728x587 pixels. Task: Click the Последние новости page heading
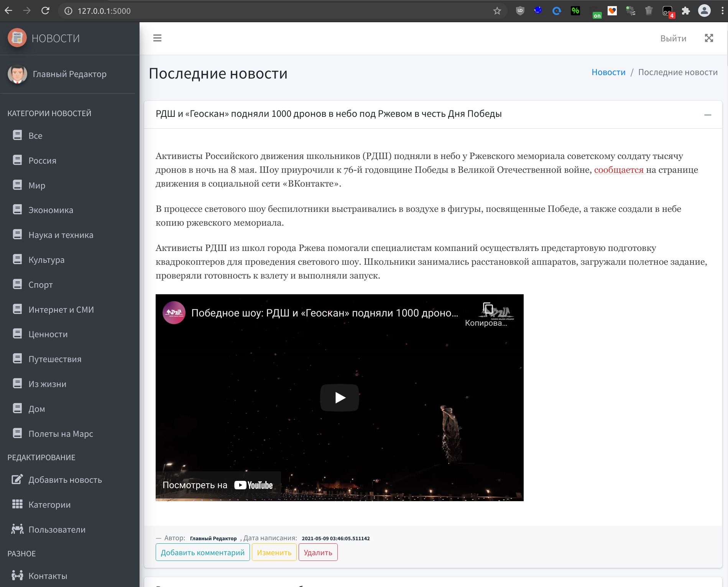tap(218, 73)
